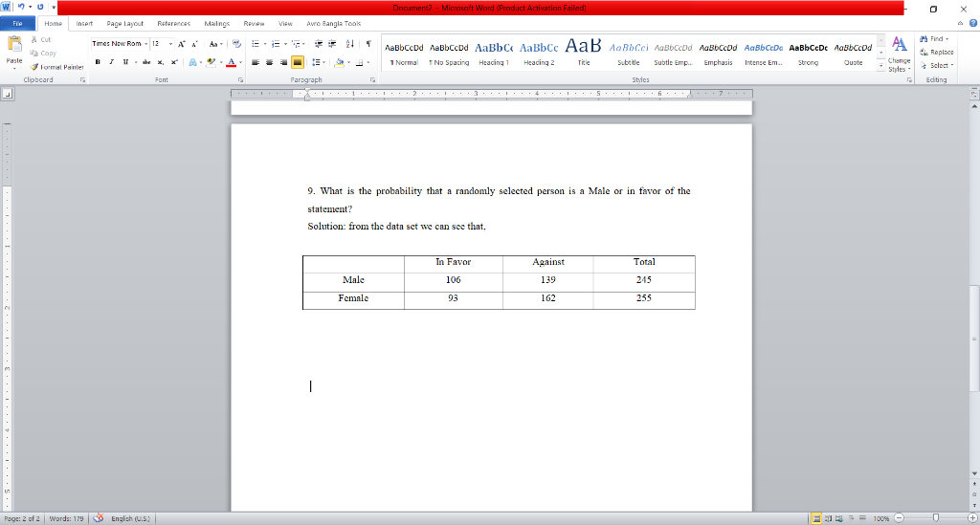Screen dimensions: 980x525
Task: Switch to the Insert tab
Action: 84,23
